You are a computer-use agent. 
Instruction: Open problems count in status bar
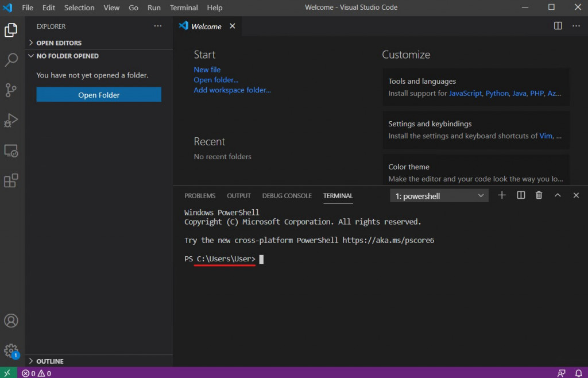(36, 373)
